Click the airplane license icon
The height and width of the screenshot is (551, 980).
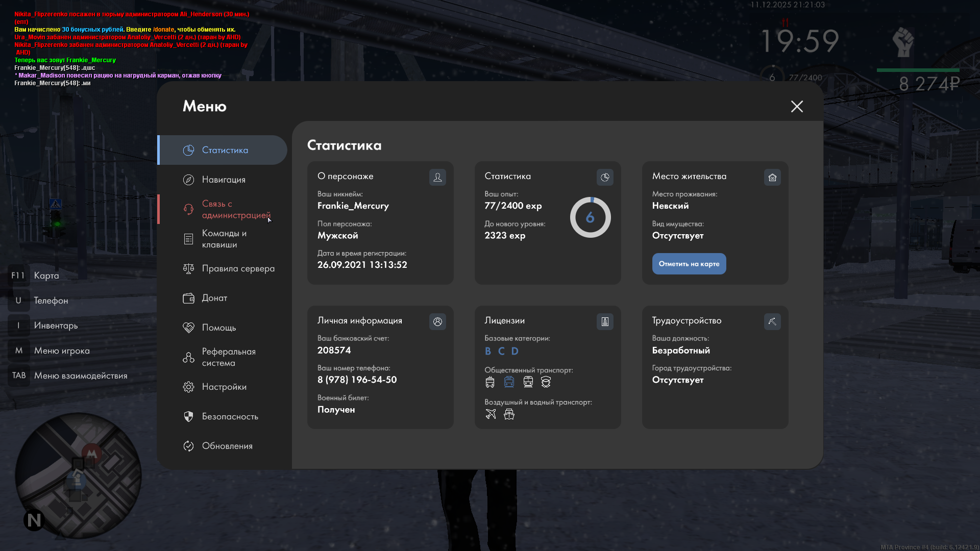click(x=491, y=414)
